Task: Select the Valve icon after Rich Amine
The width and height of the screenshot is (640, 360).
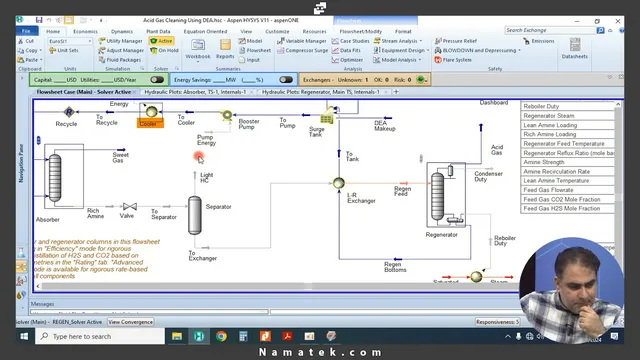Action: 130,207
